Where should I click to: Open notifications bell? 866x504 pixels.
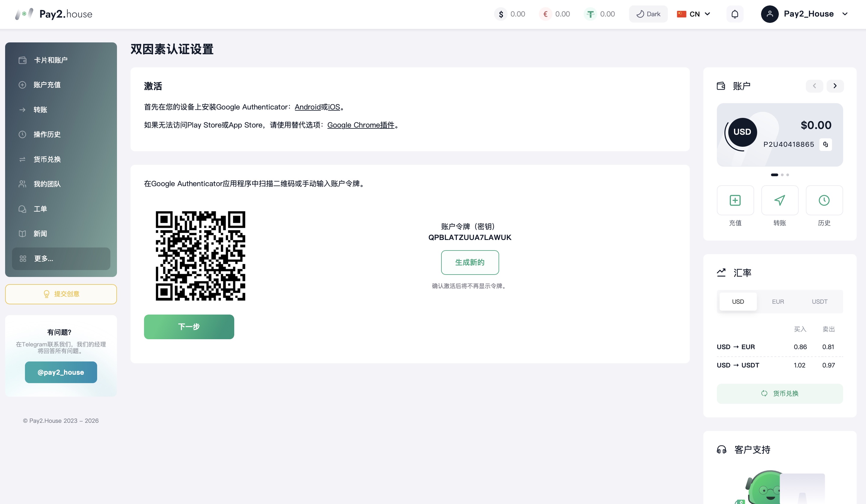click(x=735, y=14)
